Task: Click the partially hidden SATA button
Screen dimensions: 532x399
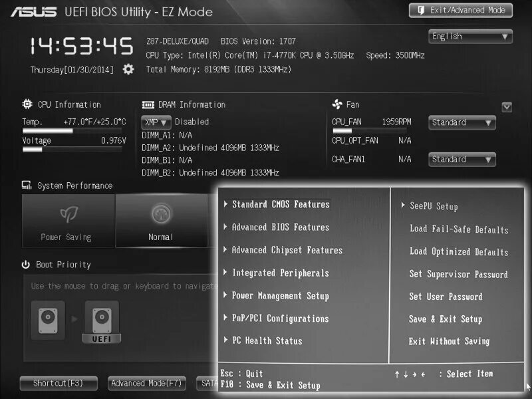Action: click(x=207, y=384)
